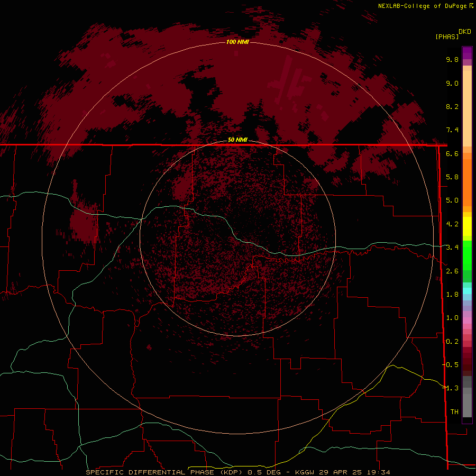Click the 0.2 color scale value

pos(452,342)
